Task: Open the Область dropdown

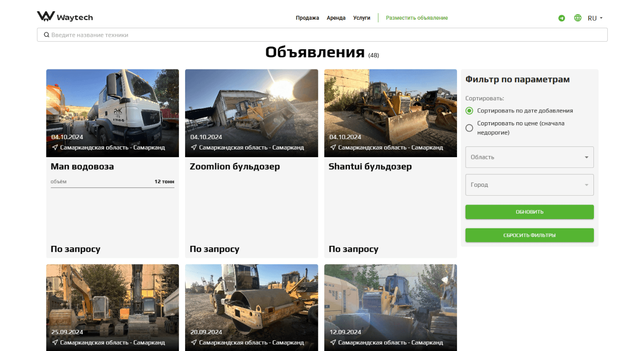Action: 530,157
